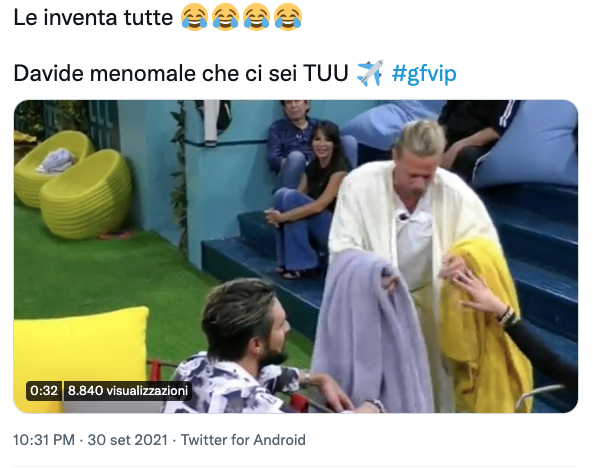Click the second laughing-crying emoji
This screenshot has height=468, width=593.
point(226,17)
